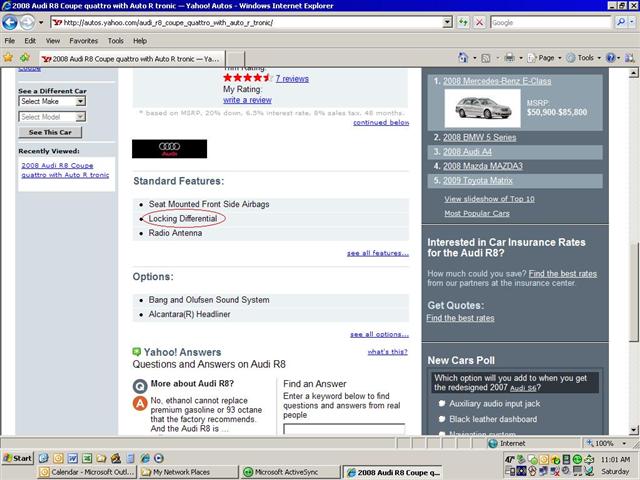Open the Tools command bar dropdown
The image size is (640, 480).
click(x=584, y=58)
